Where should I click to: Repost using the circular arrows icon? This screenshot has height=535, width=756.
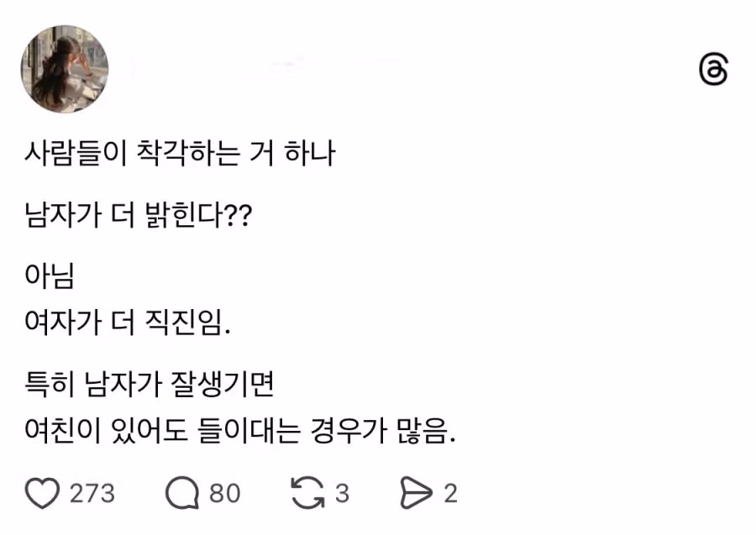(x=307, y=493)
